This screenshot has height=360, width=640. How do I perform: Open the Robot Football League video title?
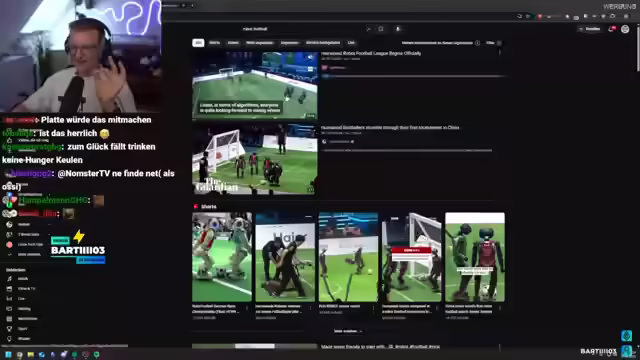(x=371, y=53)
